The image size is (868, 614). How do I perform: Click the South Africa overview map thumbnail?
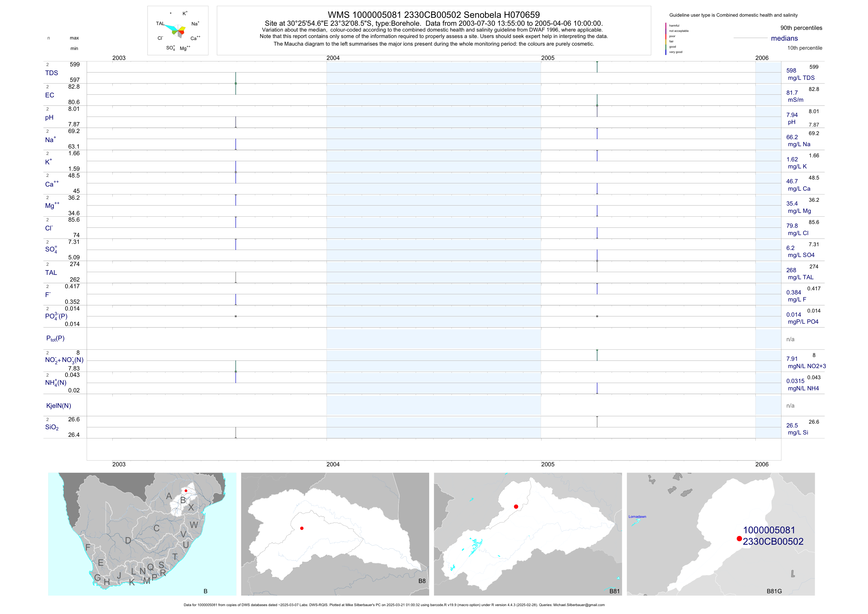[142, 534]
